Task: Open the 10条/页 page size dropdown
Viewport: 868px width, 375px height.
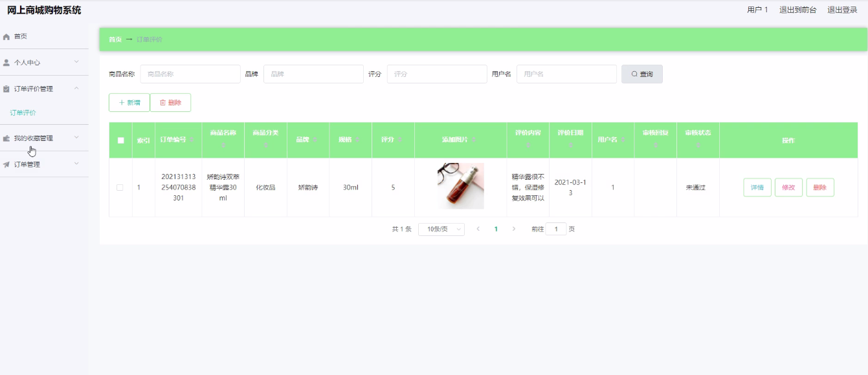Action: (x=441, y=229)
